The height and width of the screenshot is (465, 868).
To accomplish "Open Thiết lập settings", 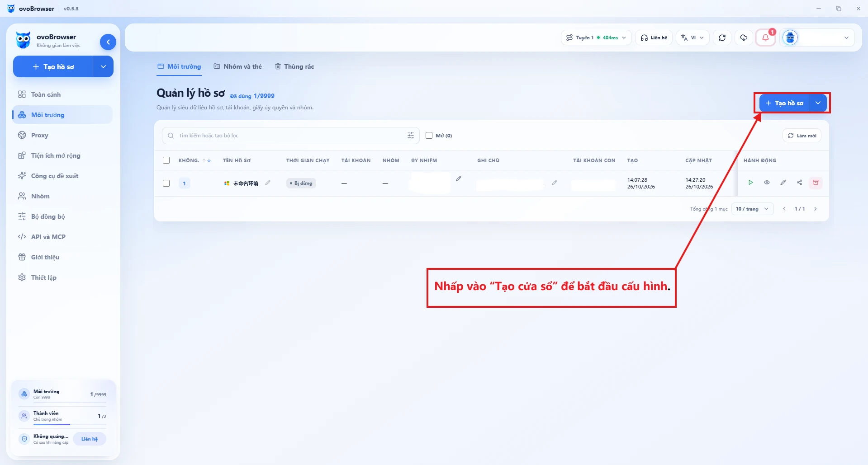I will [x=62, y=277].
